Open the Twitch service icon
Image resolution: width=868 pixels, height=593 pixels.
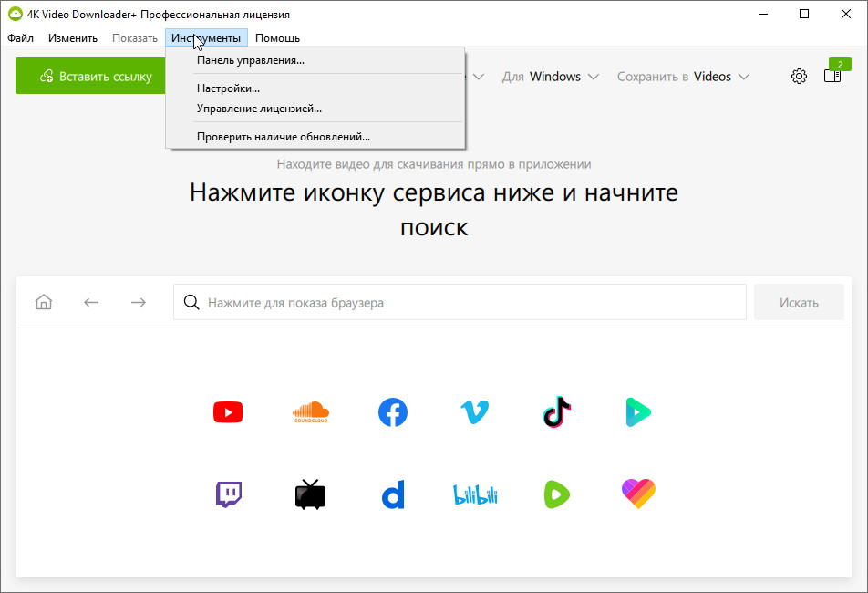[229, 494]
